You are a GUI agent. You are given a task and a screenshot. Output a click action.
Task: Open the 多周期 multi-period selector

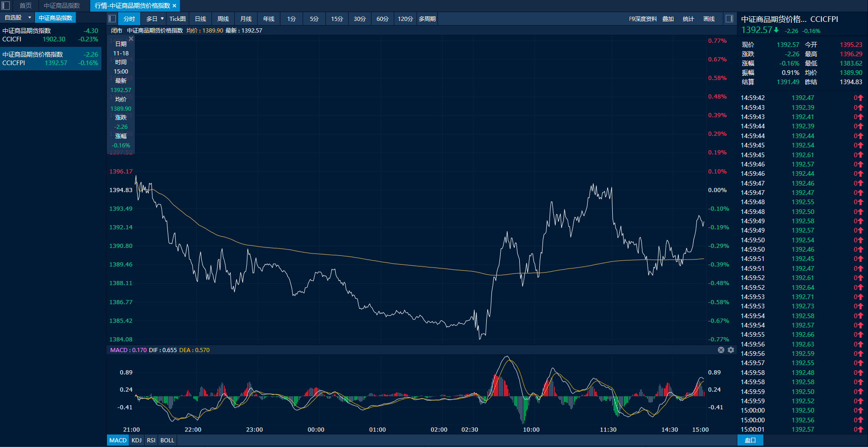427,19
